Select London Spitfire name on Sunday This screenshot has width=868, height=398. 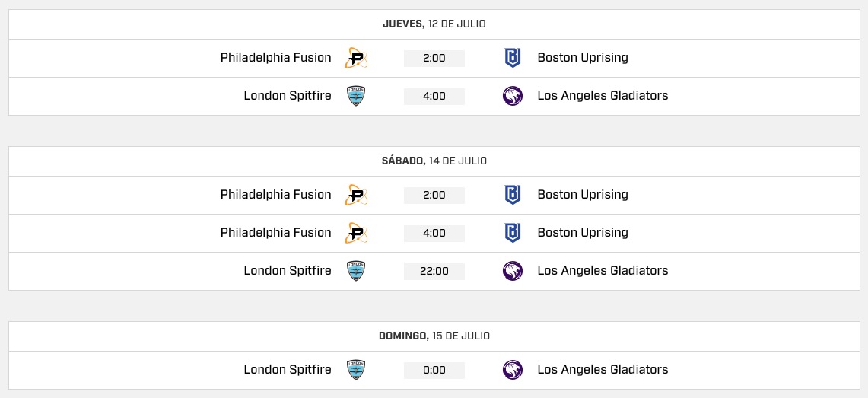[288, 370]
